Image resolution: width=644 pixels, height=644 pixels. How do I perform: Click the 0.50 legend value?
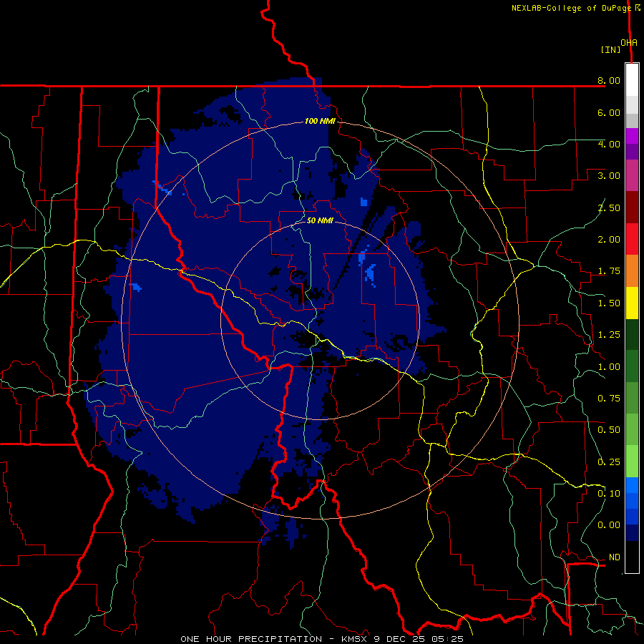[x=609, y=430]
